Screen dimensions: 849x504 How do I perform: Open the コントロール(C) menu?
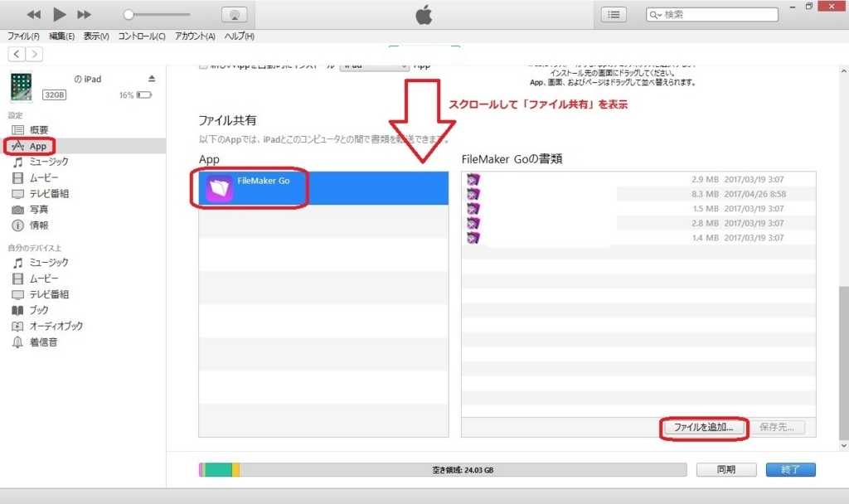click(x=141, y=36)
